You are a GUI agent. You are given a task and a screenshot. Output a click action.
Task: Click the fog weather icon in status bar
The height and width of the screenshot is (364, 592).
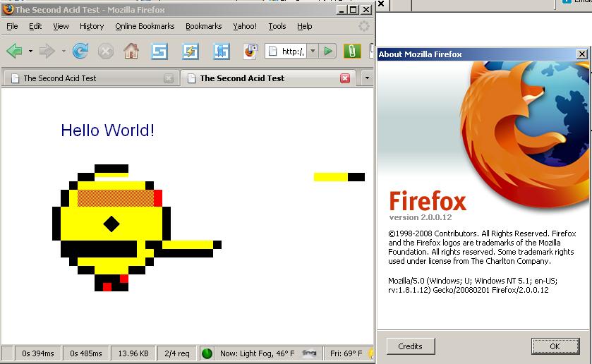coord(309,353)
